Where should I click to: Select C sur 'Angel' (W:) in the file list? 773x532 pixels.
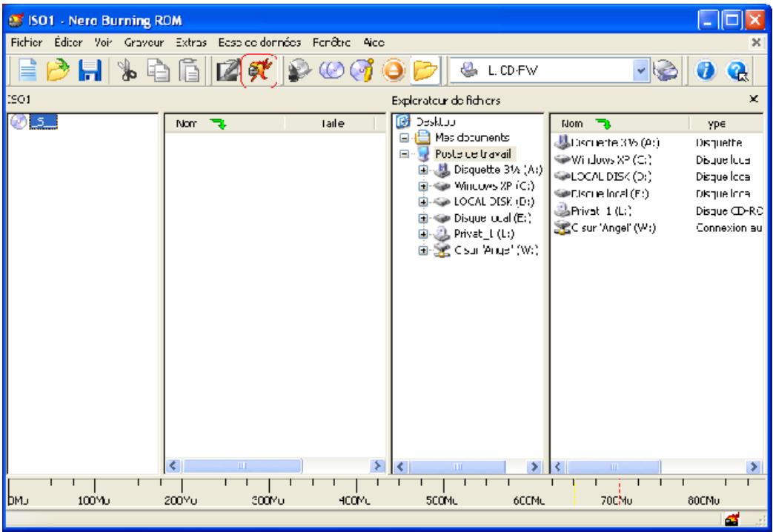tap(606, 227)
